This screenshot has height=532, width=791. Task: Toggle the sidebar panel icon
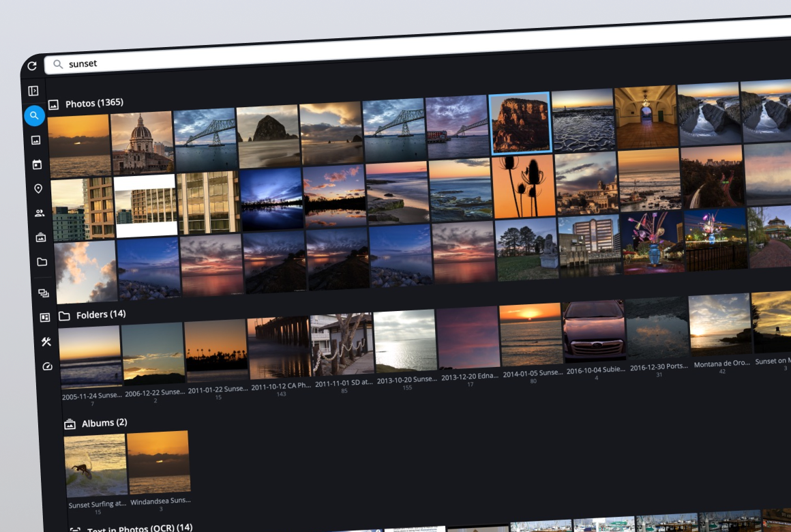click(33, 91)
